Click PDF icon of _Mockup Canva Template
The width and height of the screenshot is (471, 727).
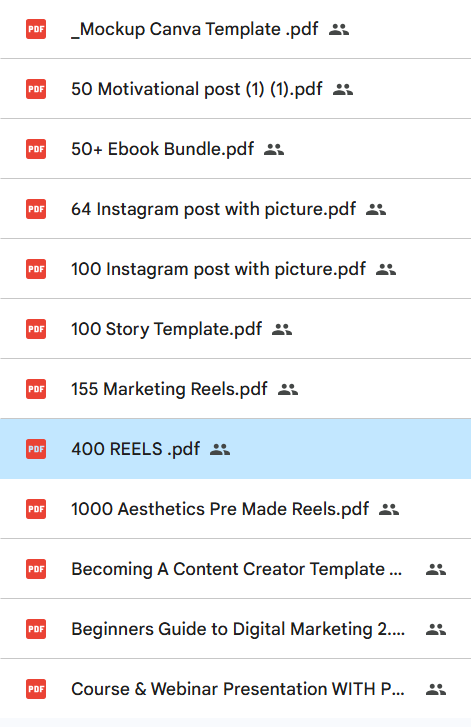click(36, 29)
